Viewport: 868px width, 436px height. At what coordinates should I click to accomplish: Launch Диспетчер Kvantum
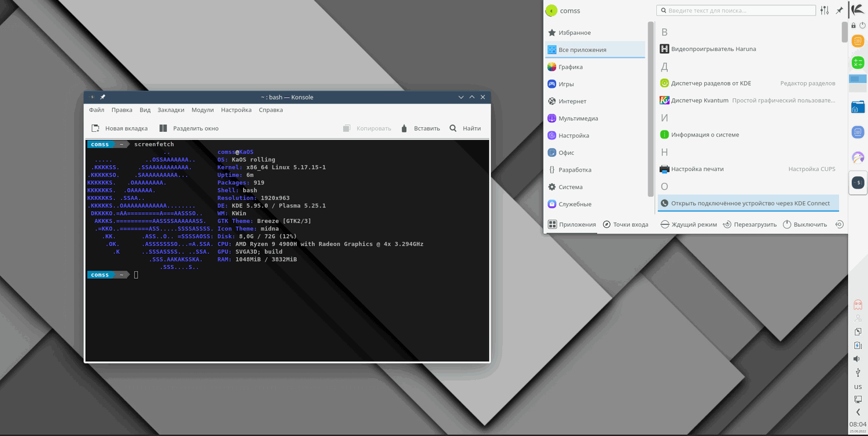point(748,100)
